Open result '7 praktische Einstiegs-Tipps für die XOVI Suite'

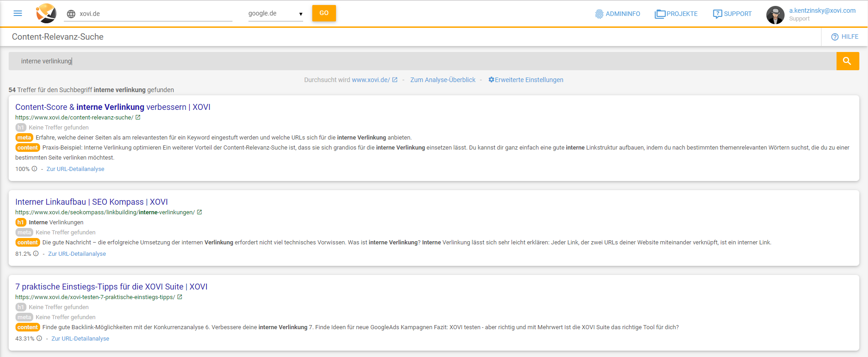tap(111, 287)
